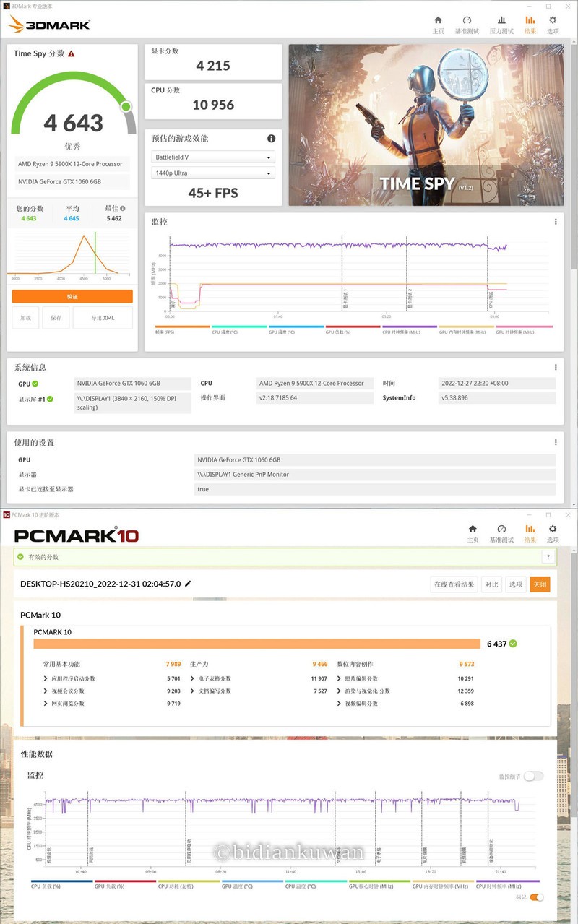This screenshot has height=924, width=578.
Task: Click the 渲染与视觉化 分数 row
Action: coord(405,691)
